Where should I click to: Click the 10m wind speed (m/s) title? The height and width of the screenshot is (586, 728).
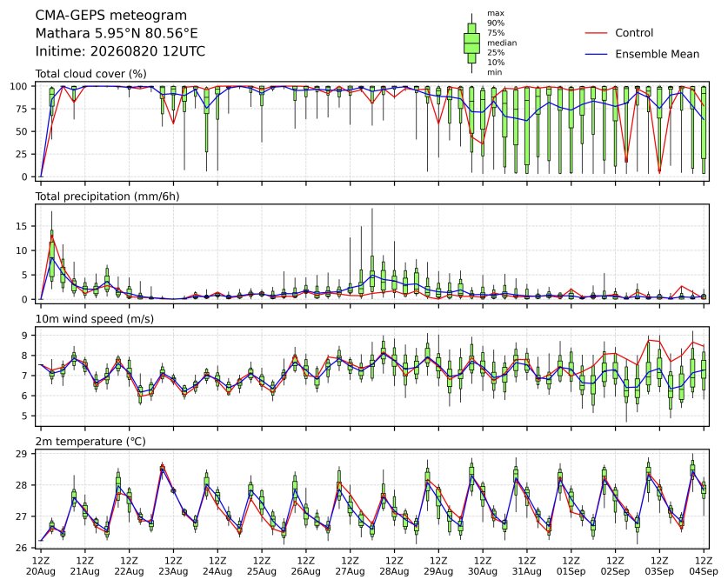coord(95,319)
